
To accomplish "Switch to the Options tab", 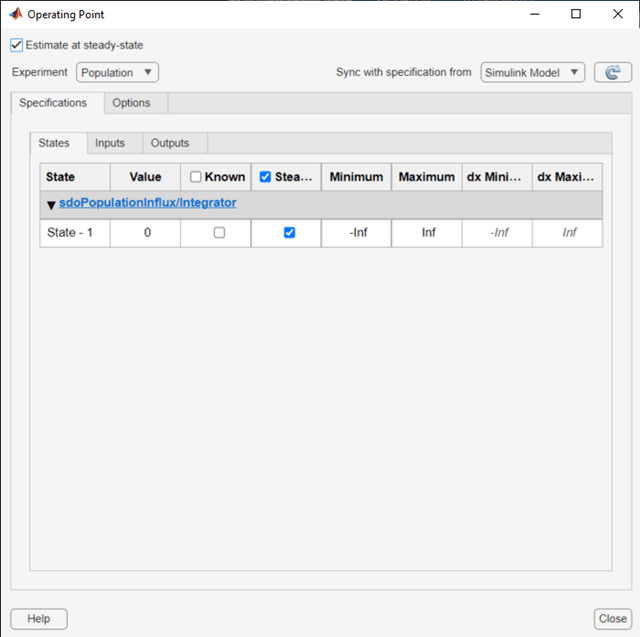I will point(131,103).
